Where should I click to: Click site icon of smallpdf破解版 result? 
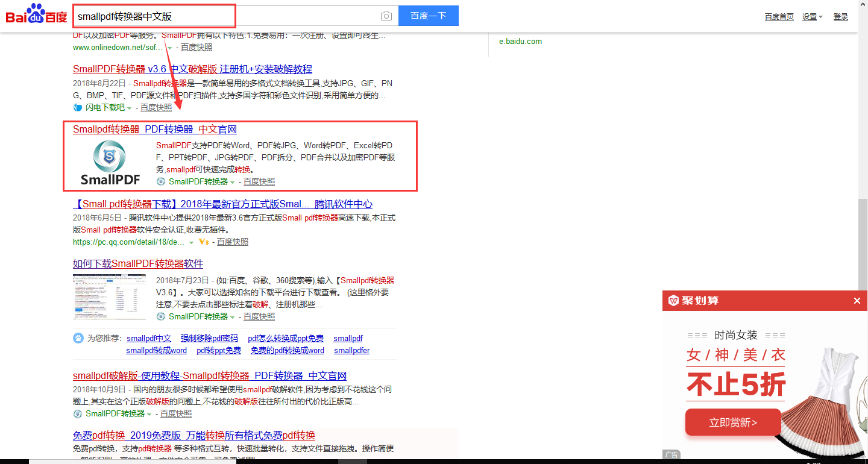coord(78,414)
